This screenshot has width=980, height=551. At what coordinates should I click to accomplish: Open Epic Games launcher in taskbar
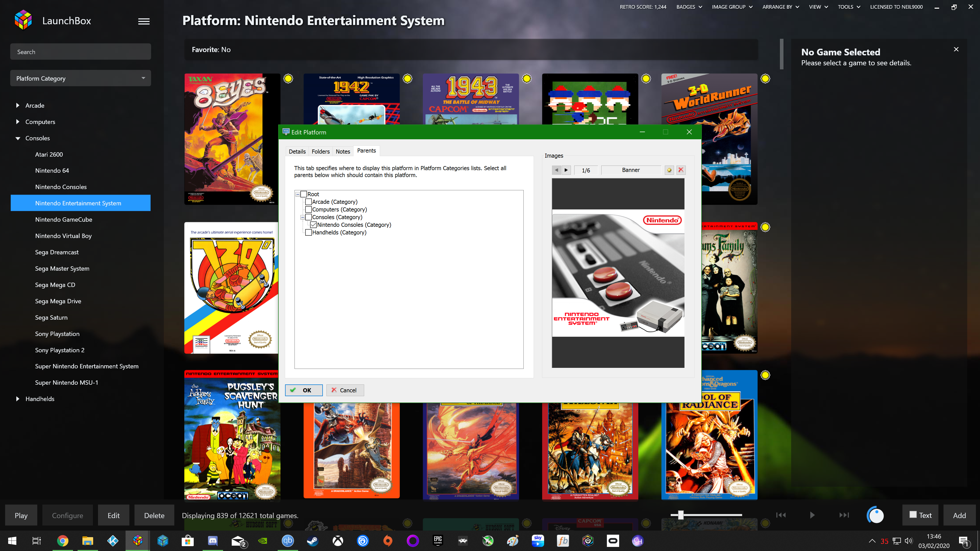(438, 541)
